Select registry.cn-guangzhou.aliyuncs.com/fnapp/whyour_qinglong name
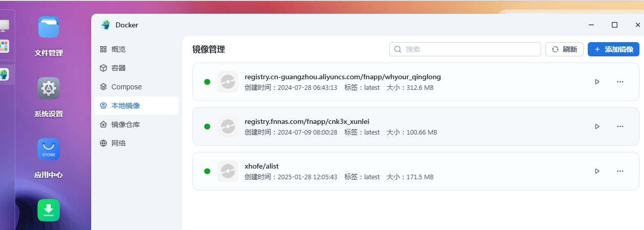The height and width of the screenshot is (230, 644). pyautogui.click(x=343, y=77)
